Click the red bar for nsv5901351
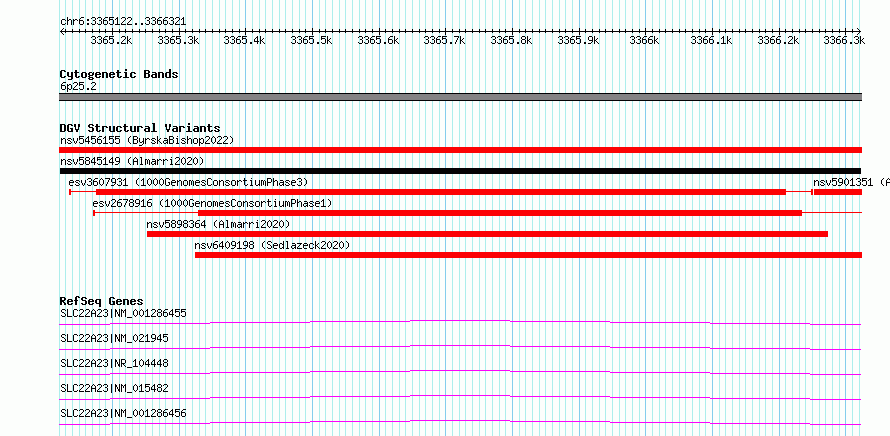890x436 pixels. (838, 192)
